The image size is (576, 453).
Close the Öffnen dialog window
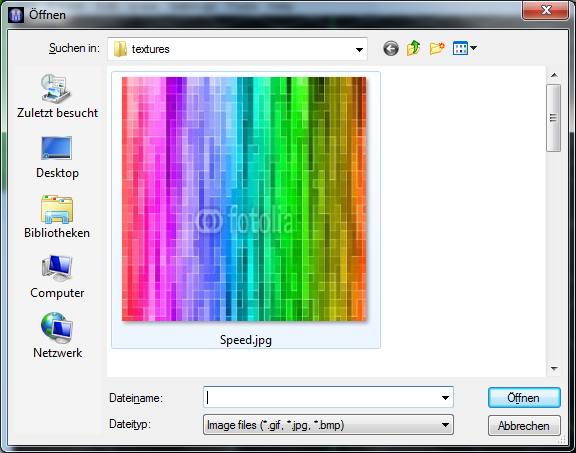[x=545, y=10]
